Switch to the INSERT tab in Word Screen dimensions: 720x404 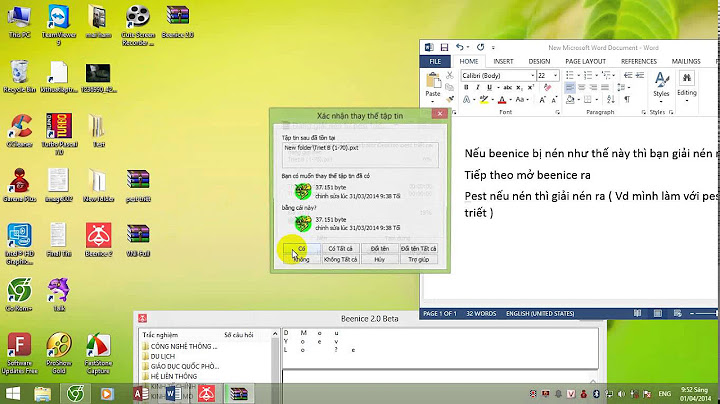503,61
